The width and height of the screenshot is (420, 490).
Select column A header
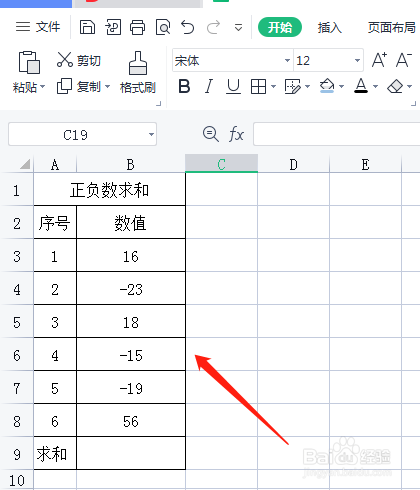click(x=55, y=164)
